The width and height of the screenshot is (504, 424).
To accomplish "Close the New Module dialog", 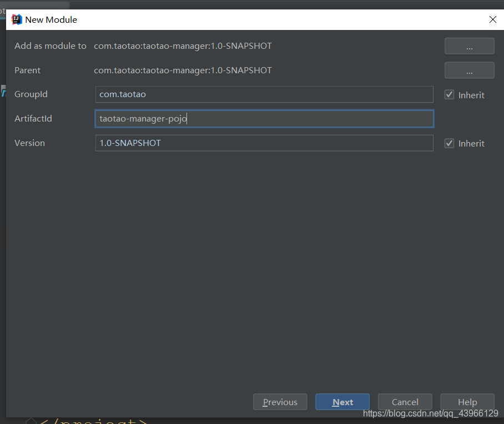I will pos(492,19).
